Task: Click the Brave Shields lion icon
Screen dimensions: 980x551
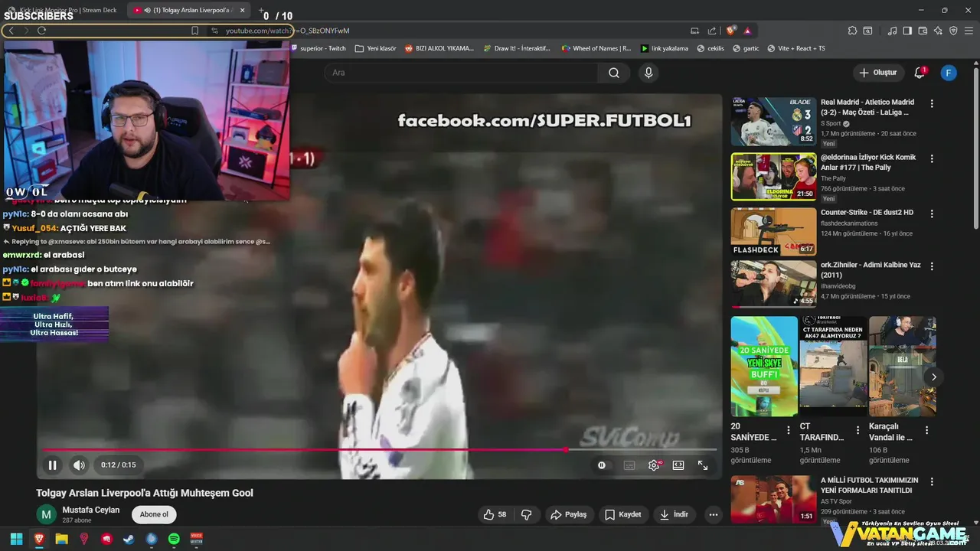Action: coord(731,31)
